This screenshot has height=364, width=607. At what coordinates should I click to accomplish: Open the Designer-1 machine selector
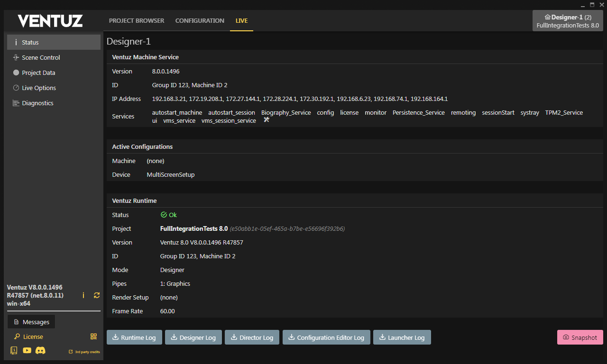click(567, 21)
